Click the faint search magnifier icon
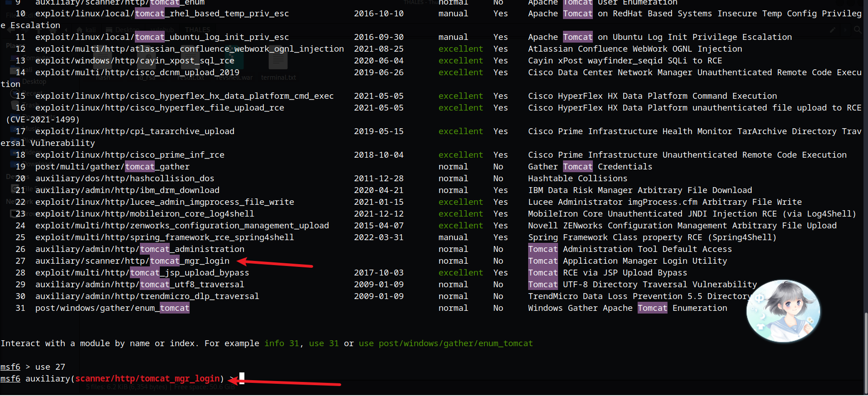Screen dimensions: 868x396 tap(857, 30)
